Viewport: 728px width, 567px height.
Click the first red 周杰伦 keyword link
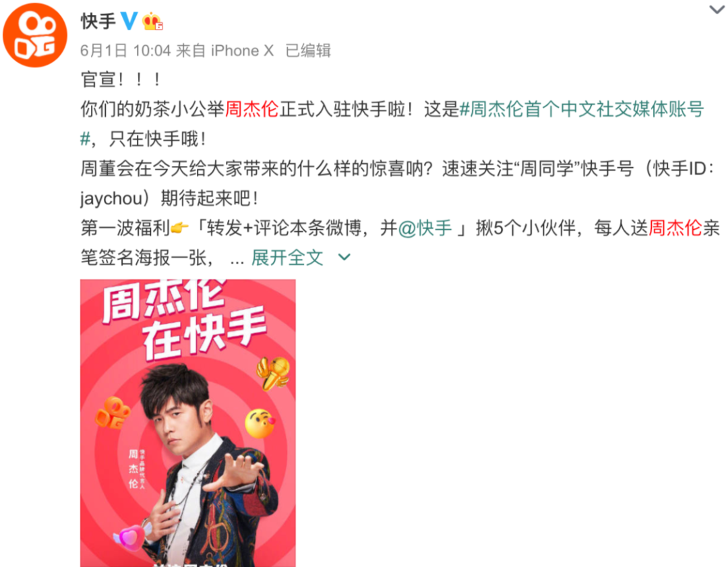point(251,110)
